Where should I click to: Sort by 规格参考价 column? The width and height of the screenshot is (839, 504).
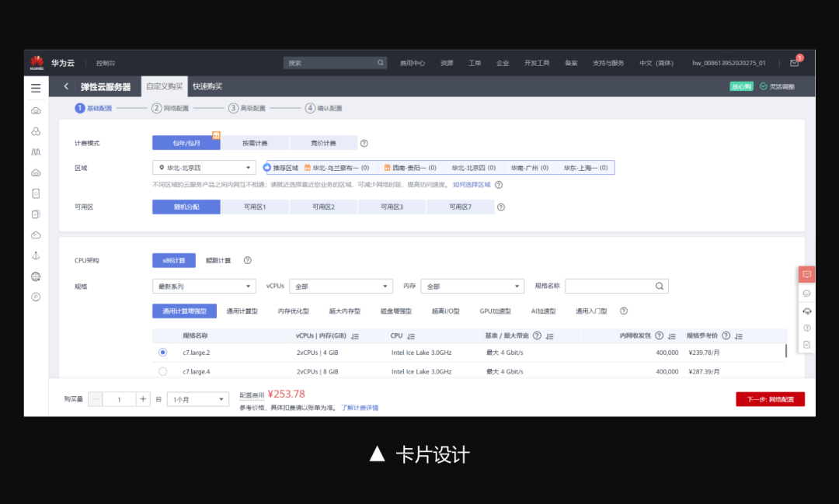point(739,336)
